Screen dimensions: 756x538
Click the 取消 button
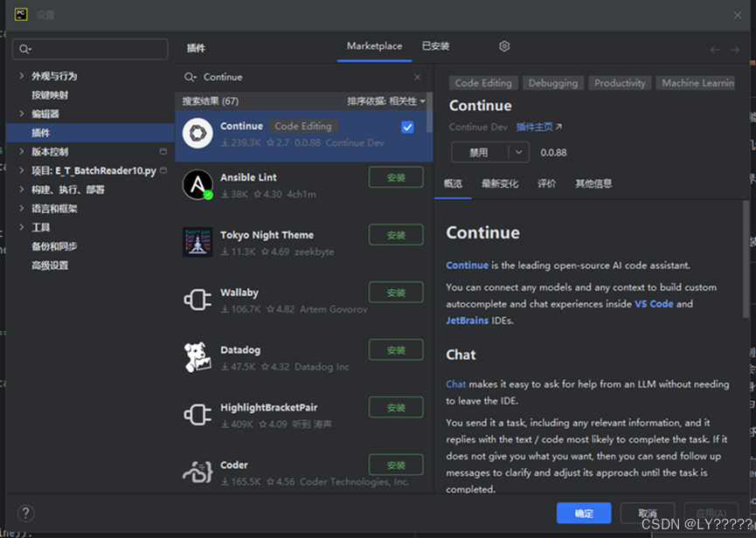(647, 513)
